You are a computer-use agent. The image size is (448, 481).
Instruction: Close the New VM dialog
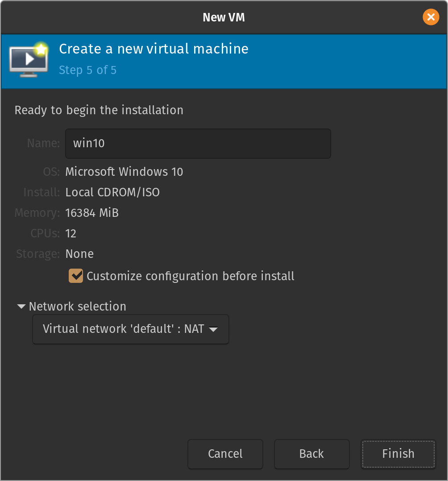pyautogui.click(x=431, y=17)
